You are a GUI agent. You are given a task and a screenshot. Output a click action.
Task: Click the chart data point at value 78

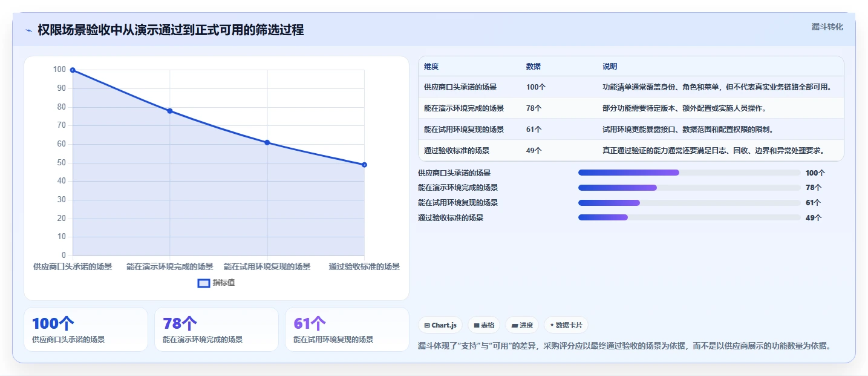point(170,111)
